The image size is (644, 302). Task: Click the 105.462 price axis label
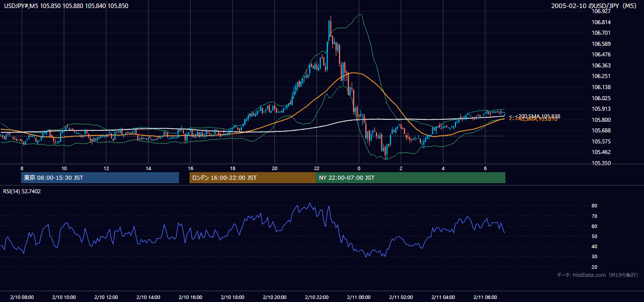tap(601, 152)
